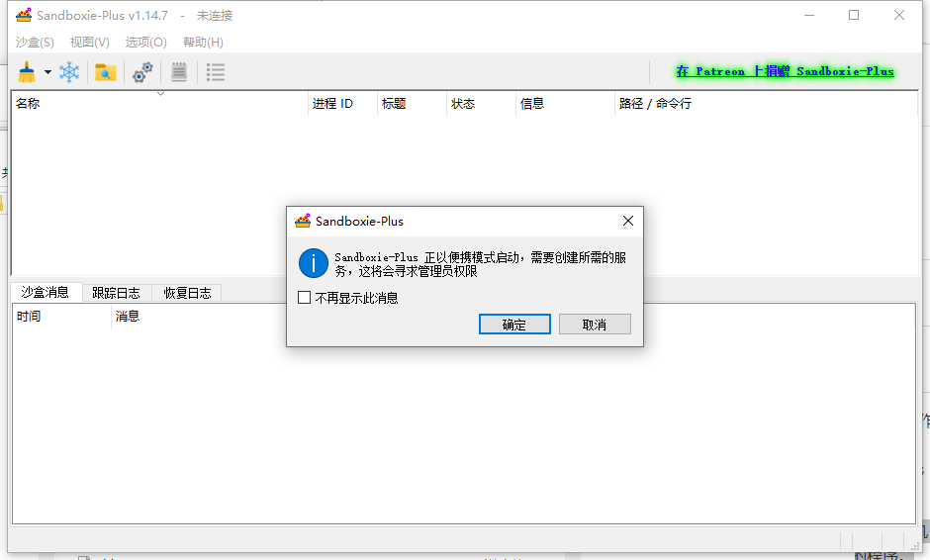The image size is (930, 560).
Task: Sort by the 名称 column header
Action: click(159, 103)
